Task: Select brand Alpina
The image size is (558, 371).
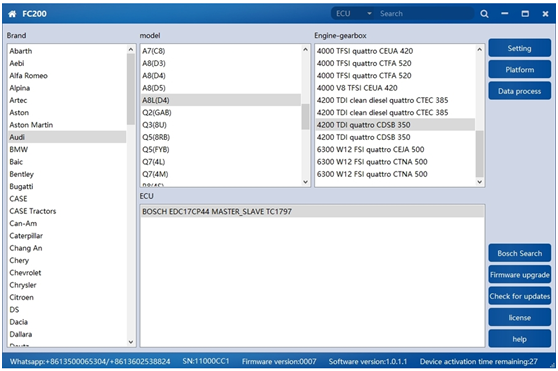Action: [x=67, y=88]
